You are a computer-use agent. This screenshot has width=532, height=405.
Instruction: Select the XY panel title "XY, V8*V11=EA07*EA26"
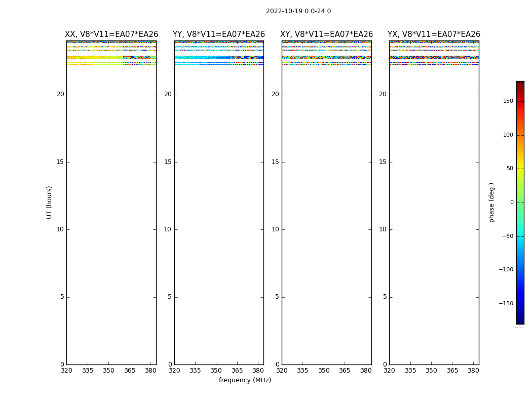coord(326,34)
